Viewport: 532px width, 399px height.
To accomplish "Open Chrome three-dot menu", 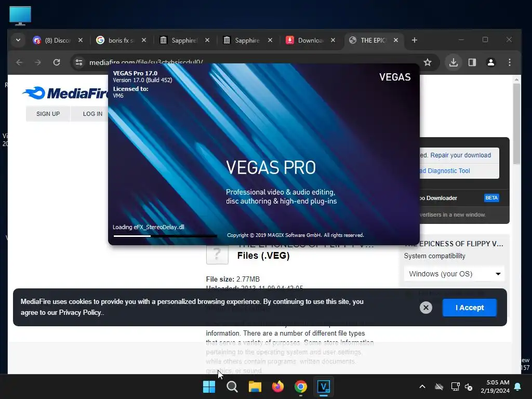I will [510, 62].
